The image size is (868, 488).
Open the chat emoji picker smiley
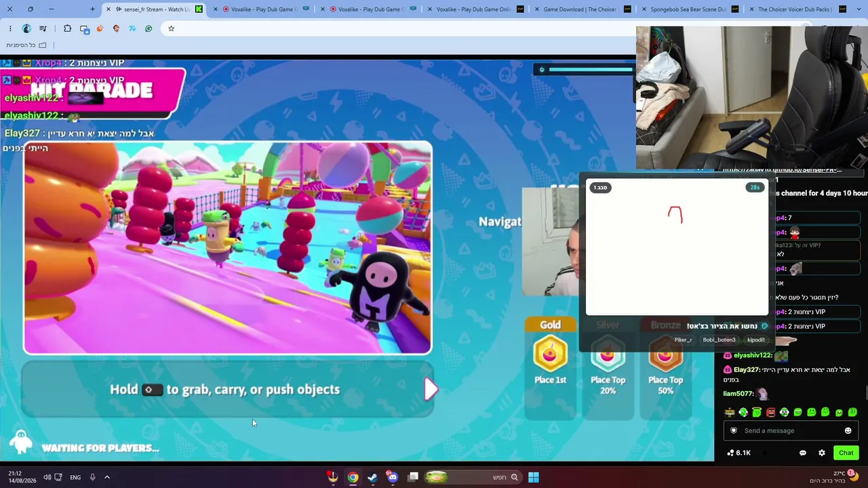(848, 430)
